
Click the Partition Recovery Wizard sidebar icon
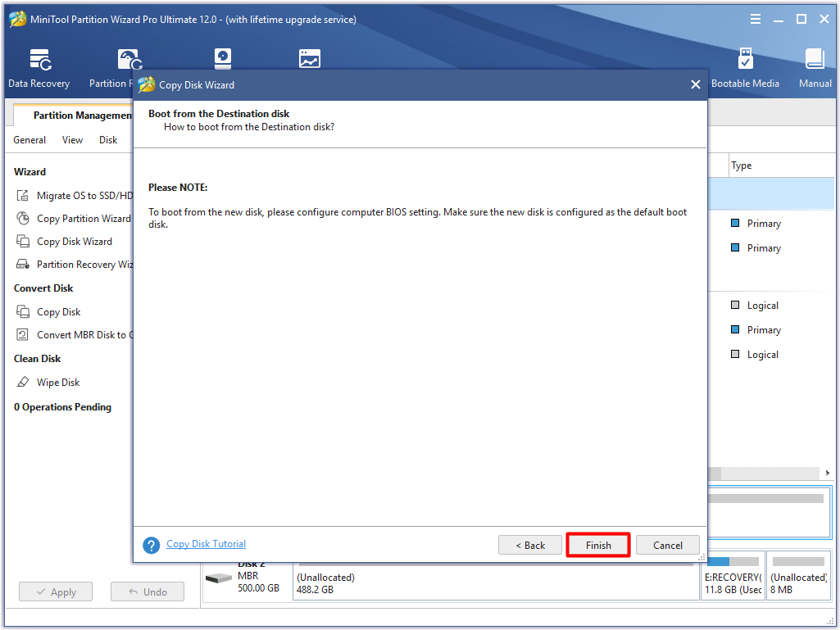click(x=22, y=264)
